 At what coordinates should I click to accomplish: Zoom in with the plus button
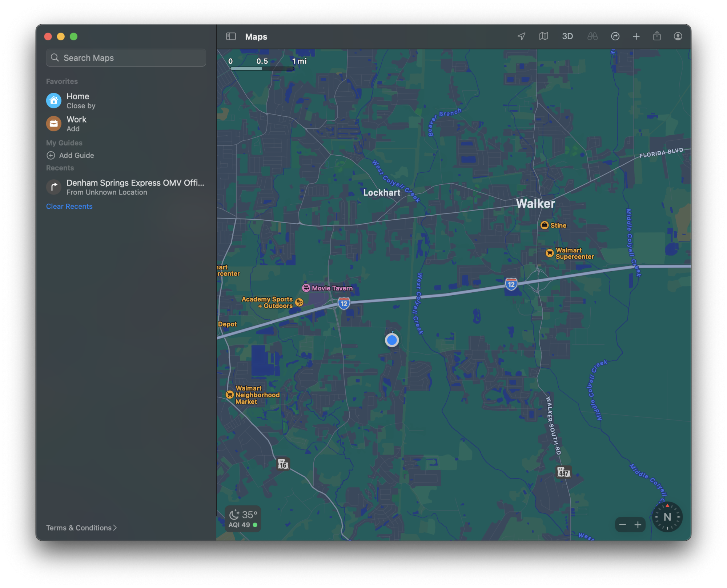click(638, 524)
